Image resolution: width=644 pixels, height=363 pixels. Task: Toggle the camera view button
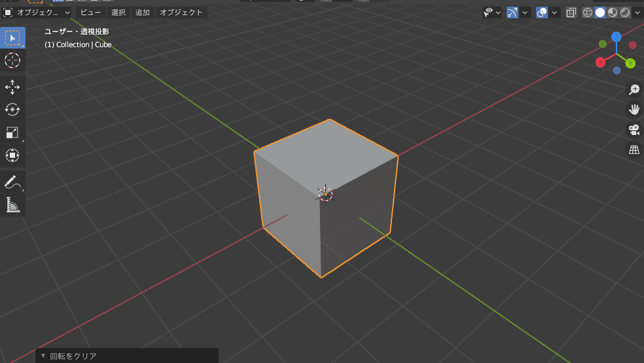pyautogui.click(x=634, y=130)
